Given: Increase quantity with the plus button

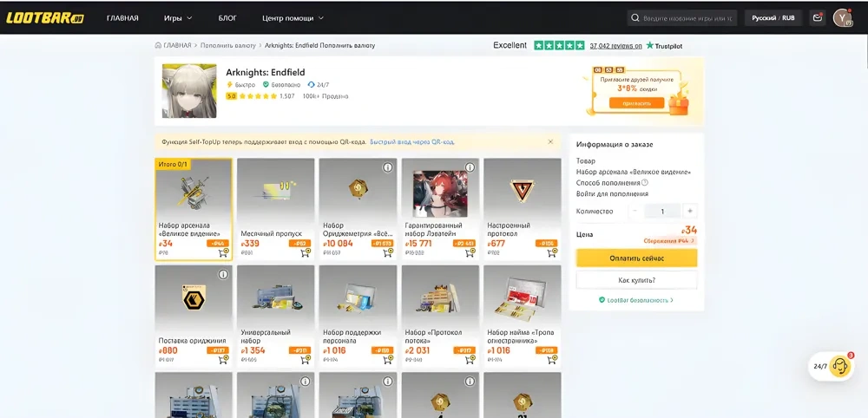Looking at the screenshot, I should pyautogui.click(x=689, y=211).
